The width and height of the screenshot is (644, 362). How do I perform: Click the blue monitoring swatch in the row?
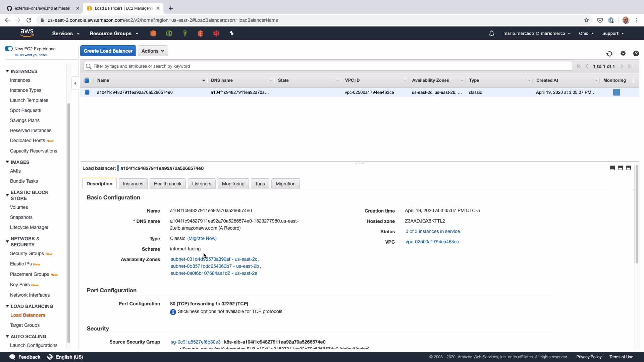[x=616, y=93]
